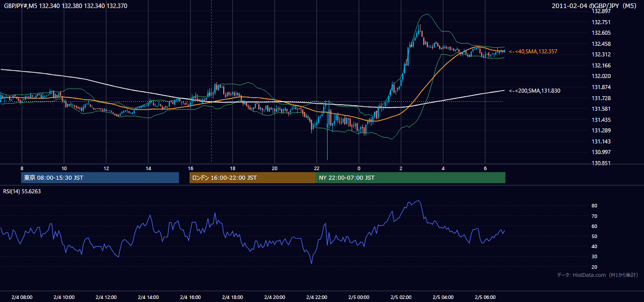The width and height of the screenshot is (644, 302).
Task: Click the RSI axis level 40
Action: (x=595, y=247)
